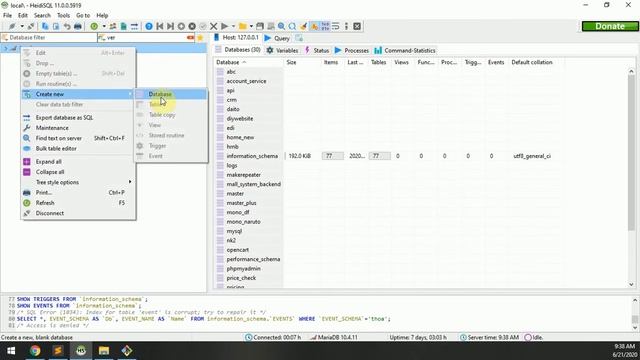640x360 pixels.
Task: Choose Export database as SQL
Action: (78, 118)
